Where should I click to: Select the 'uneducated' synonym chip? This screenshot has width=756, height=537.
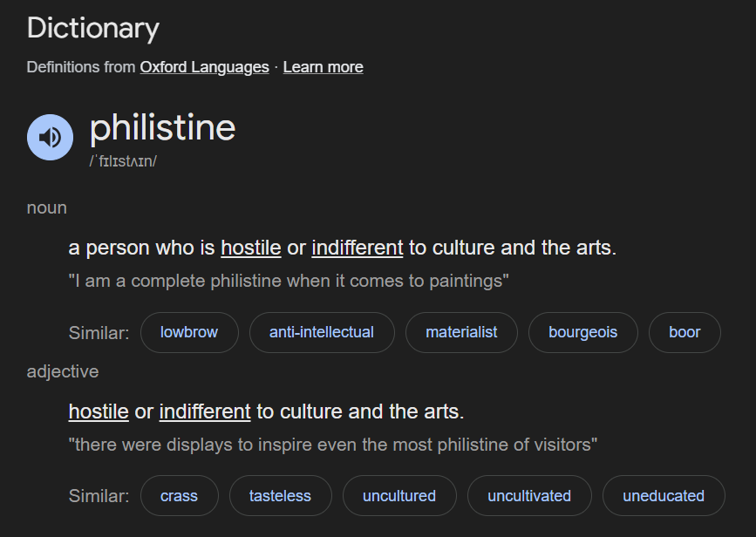(663, 496)
